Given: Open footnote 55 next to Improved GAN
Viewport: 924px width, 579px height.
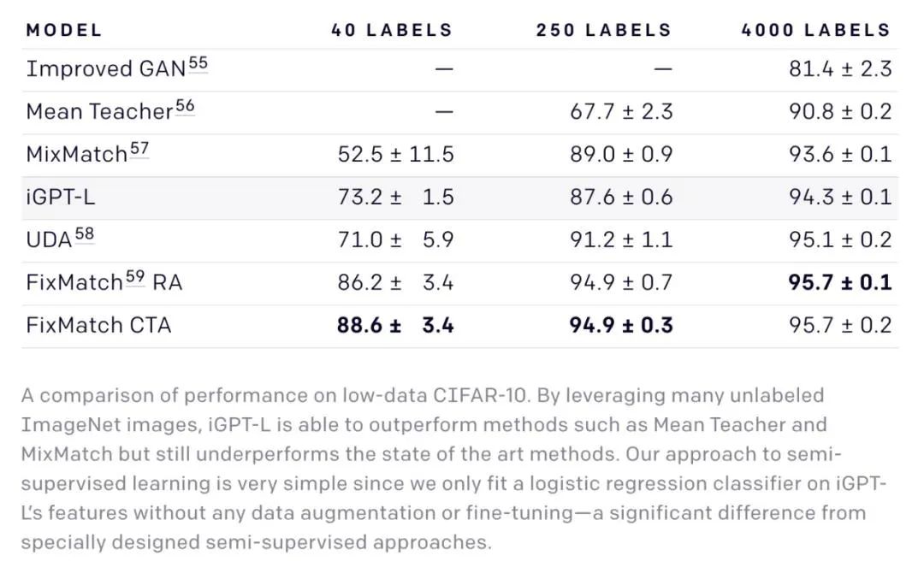Looking at the screenshot, I should [198, 64].
